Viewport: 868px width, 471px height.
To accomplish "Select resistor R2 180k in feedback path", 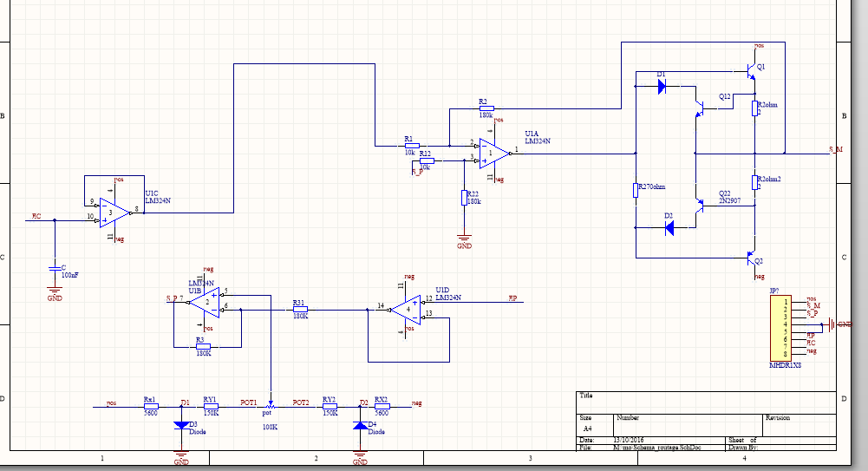I will click(x=486, y=109).
